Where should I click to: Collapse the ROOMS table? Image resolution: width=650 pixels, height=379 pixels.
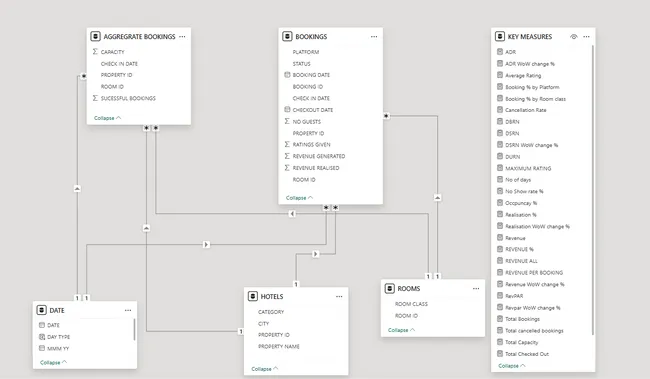pos(401,330)
